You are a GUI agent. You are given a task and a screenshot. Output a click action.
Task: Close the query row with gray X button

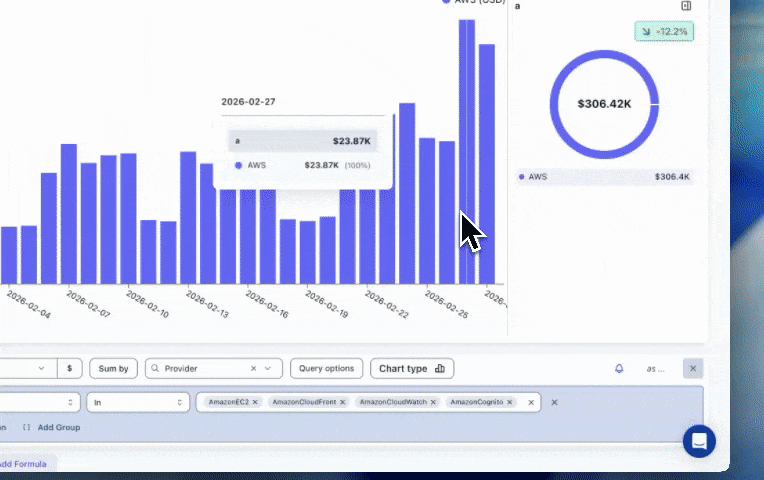(693, 368)
